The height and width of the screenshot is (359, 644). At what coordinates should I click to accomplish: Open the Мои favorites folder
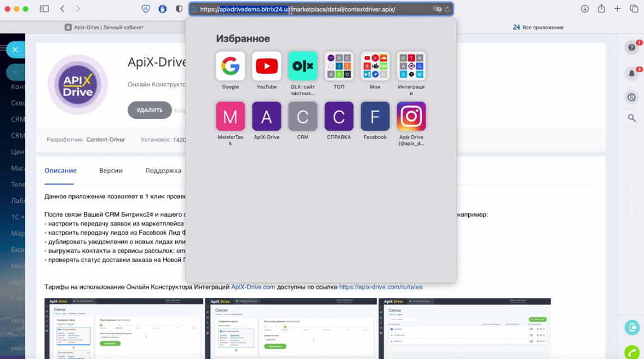(x=375, y=66)
